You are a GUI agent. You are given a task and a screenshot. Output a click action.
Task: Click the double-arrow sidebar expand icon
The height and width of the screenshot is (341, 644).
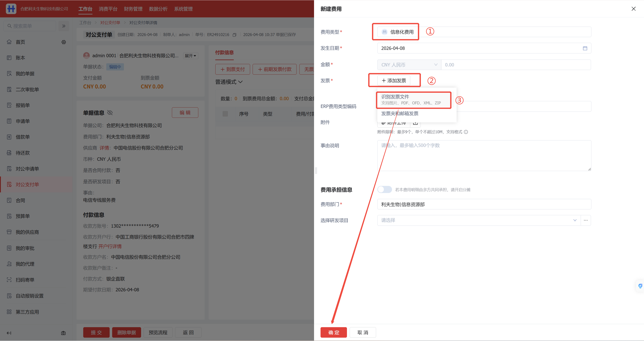pyautogui.click(x=64, y=26)
